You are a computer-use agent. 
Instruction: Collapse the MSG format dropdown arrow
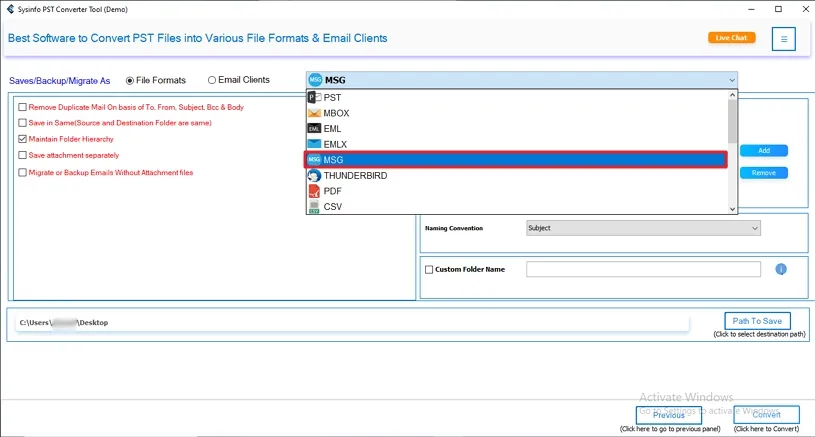click(x=731, y=80)
